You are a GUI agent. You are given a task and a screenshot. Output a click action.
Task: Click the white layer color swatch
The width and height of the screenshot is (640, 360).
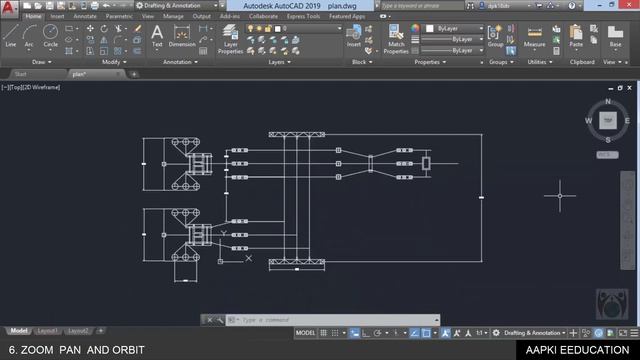[278, 29]
